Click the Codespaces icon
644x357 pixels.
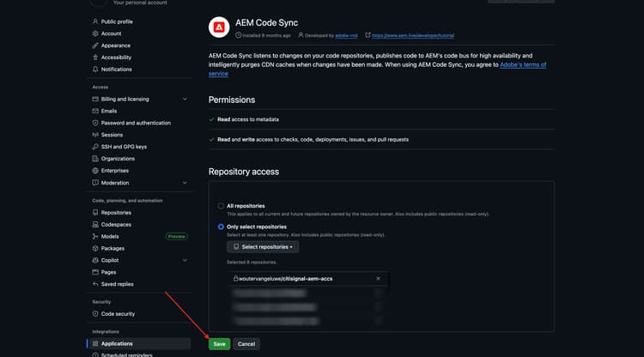pyautogui.click(x=95, y=225)
